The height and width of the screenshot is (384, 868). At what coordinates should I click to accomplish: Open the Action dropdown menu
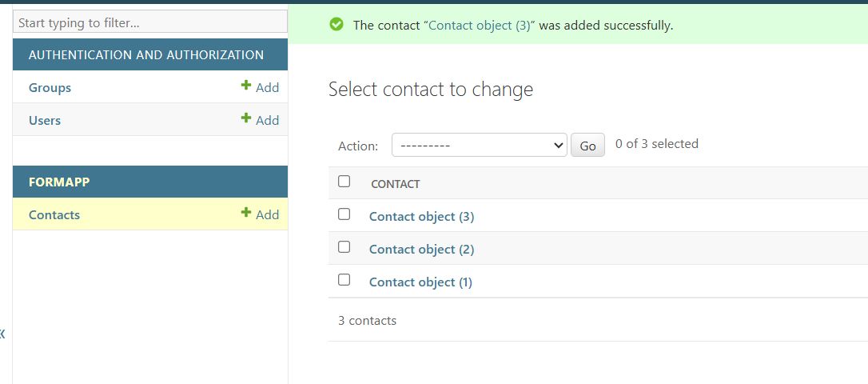[480, 145]
